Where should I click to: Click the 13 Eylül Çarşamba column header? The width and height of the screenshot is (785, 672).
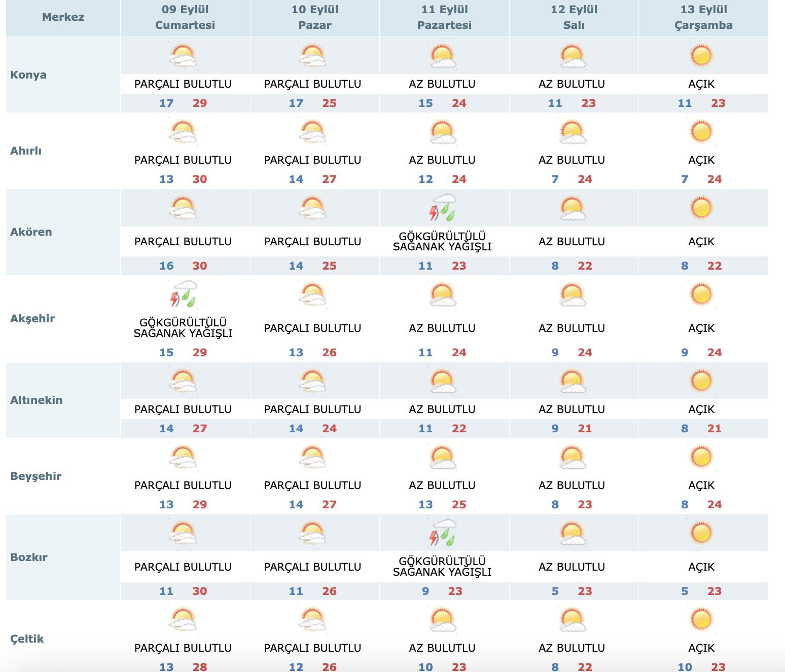(x=703, y=17)
